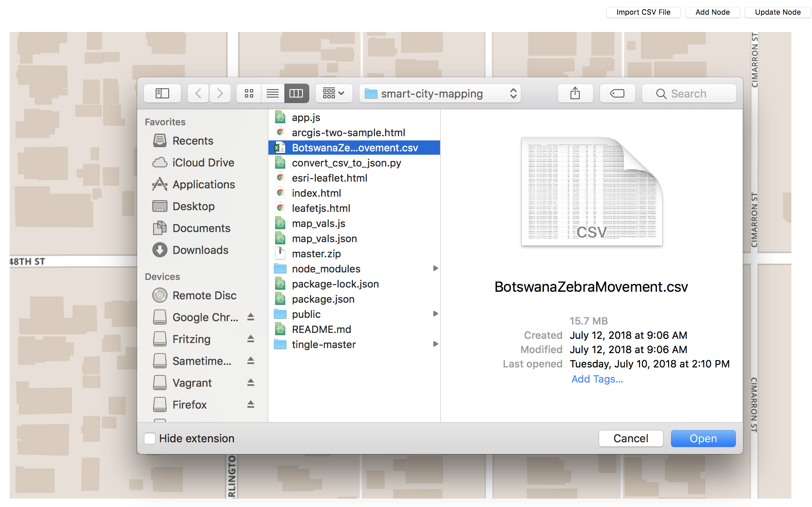Switch to icon view
Viewport: 812px width, 507px height.
pyautogui.click(x=249, y=93)
